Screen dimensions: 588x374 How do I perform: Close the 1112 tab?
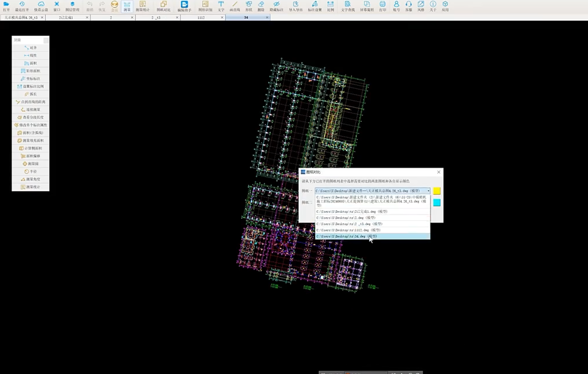pyautogui.click(x=222, y=17)
